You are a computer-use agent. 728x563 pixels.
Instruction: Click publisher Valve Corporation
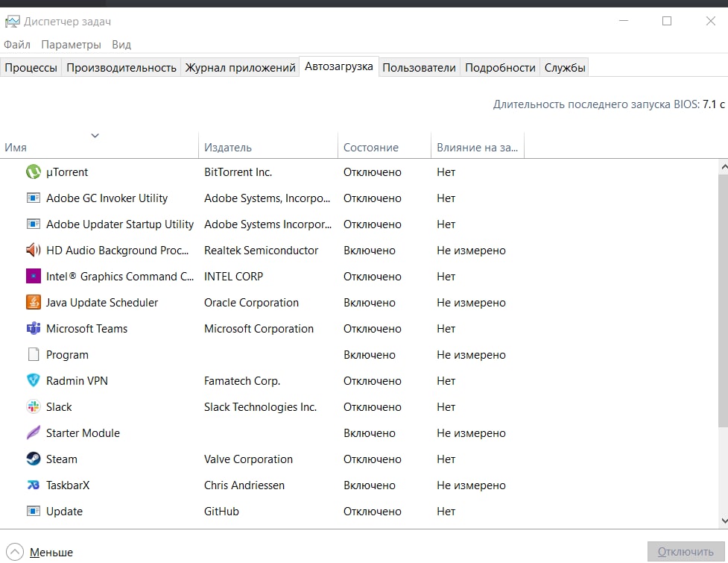point(248,459)
